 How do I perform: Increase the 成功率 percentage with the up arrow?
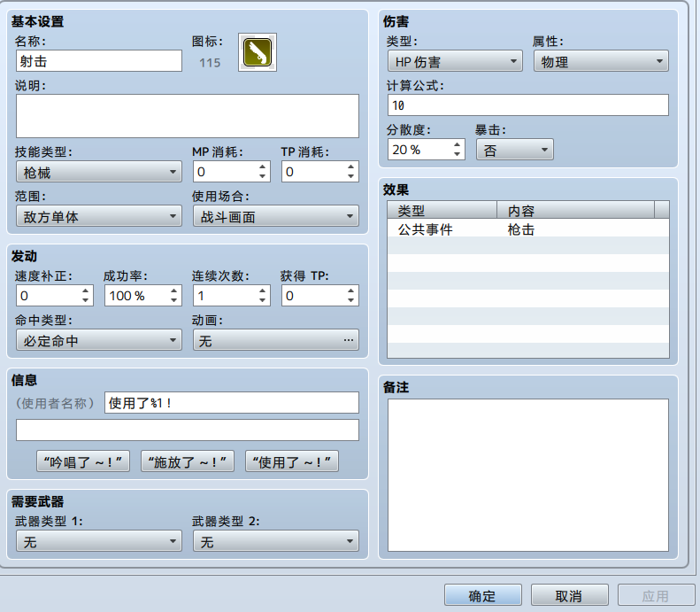point(173,291)
